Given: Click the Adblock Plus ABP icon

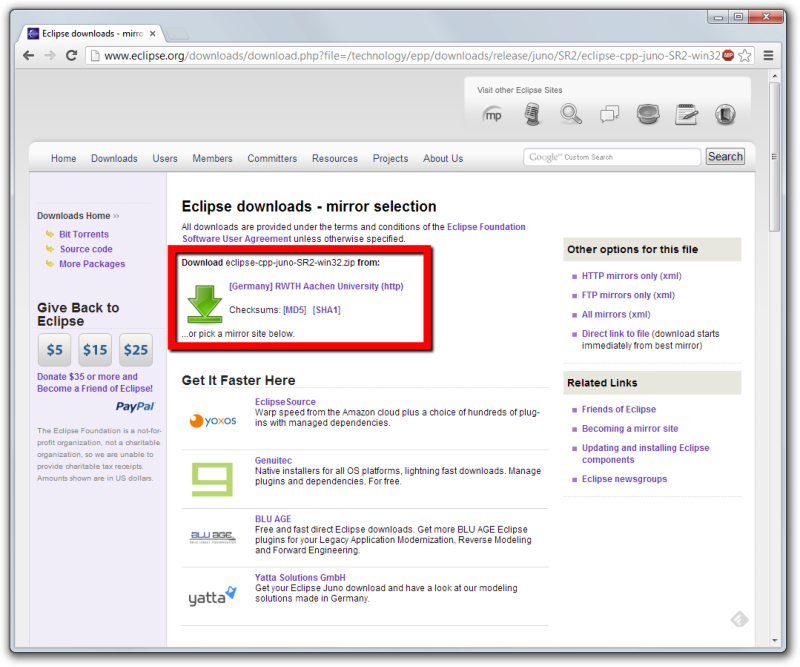Looking at the screenshot, I should [x=728, y=55].
